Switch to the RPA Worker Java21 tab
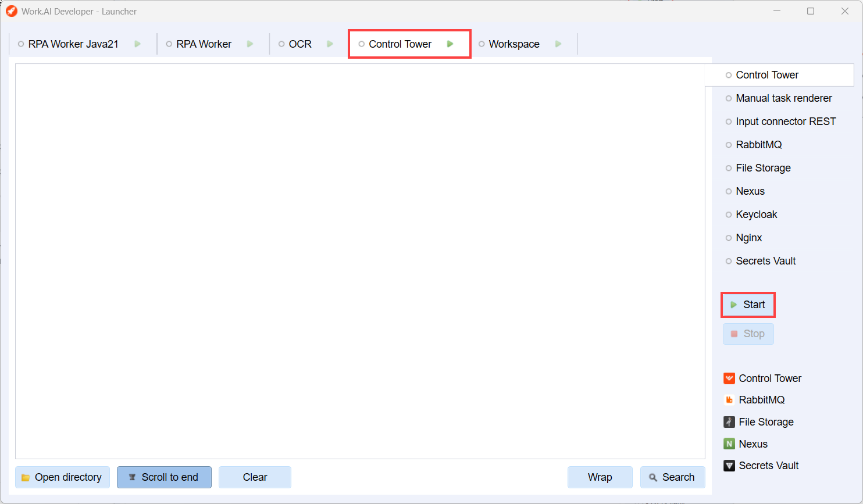 pos(73,44)
